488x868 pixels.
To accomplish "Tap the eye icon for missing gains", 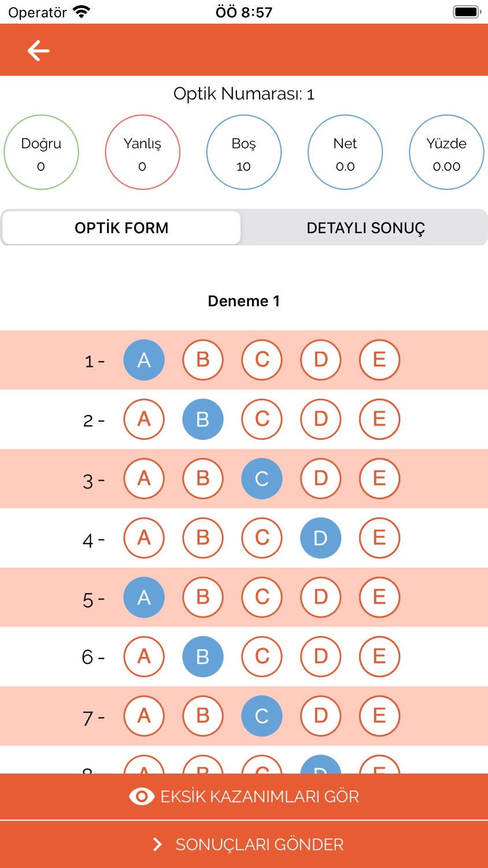I will click(x=142, y=796).
